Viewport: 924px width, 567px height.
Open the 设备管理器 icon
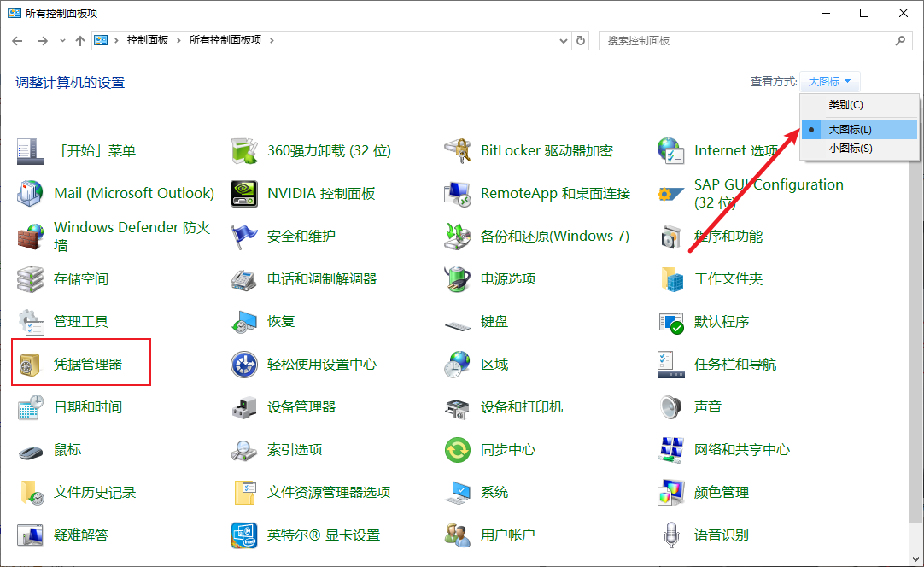click(244, 407)
